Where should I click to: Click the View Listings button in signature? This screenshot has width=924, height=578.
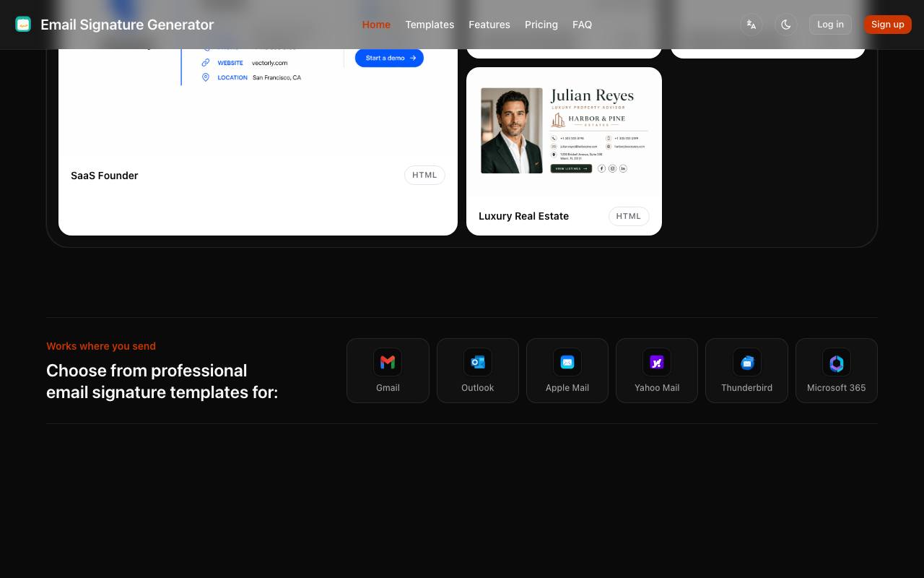[571, 168]
